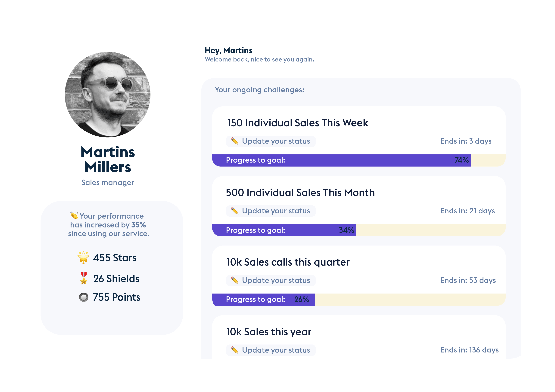
Task: Open the 10k Sales calls this quarter challenge
Action: [x=288, y=262]
